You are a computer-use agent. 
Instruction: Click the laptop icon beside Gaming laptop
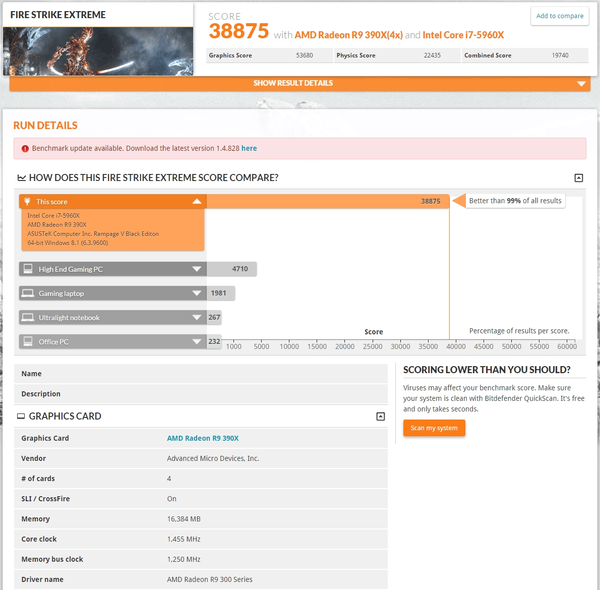click(28, 293)
